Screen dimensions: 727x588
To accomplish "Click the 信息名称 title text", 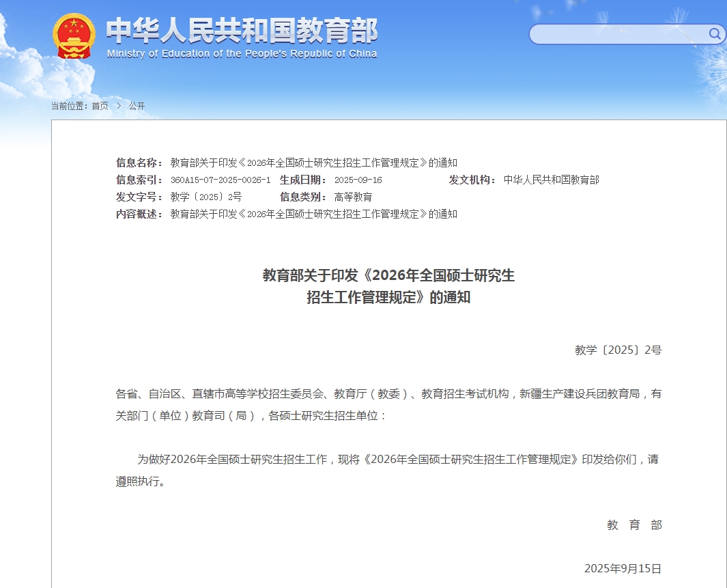I will pos(313,163).
